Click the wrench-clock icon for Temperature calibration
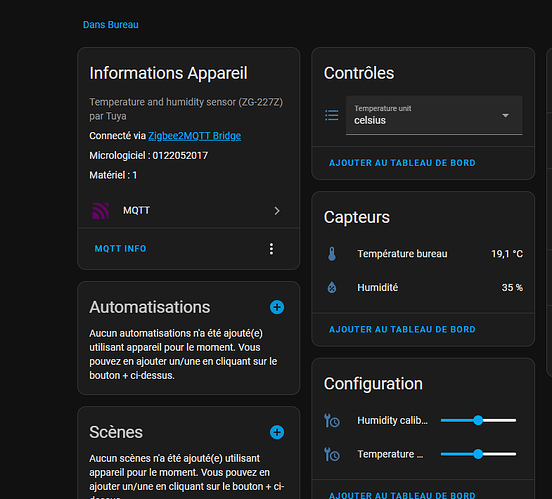 tap(332, 454)
